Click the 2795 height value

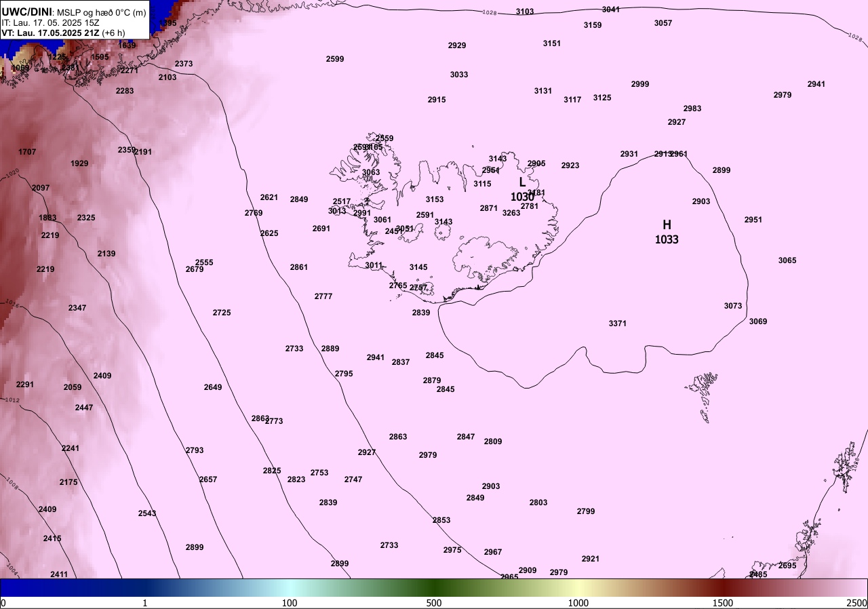344,374
